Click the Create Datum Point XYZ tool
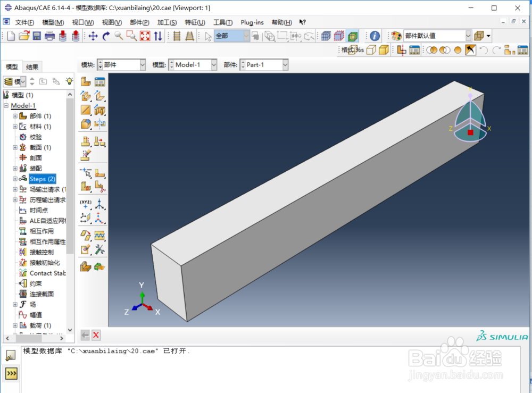 click(x=86, y=204)
